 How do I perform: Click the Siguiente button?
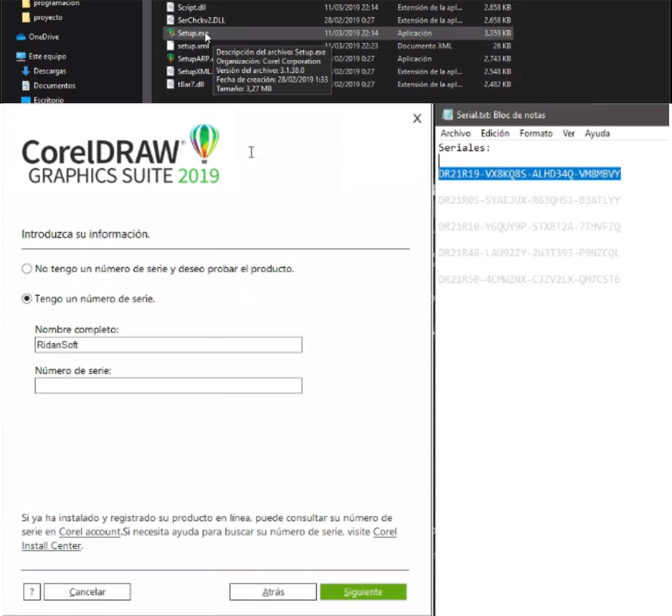click(363, 592)
